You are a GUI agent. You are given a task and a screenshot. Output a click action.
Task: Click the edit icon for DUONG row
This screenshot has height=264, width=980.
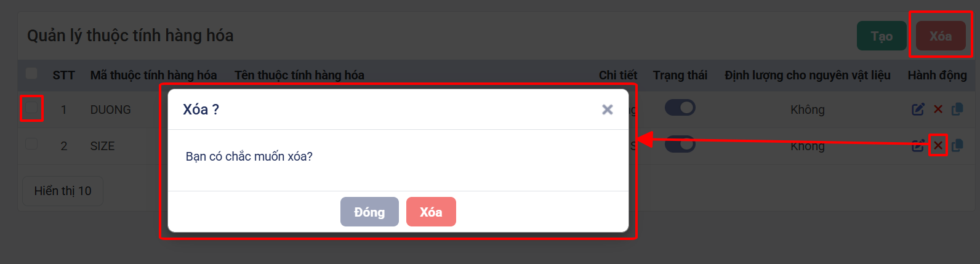pos(918,109)
